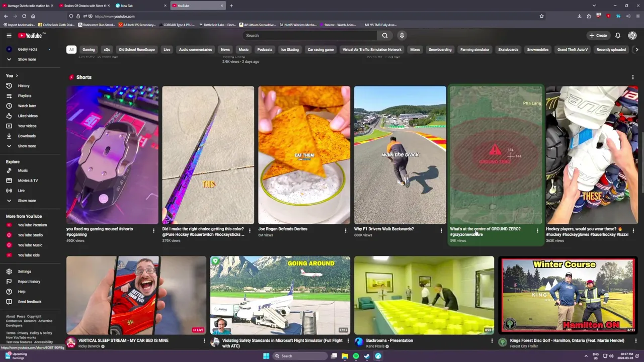Open YouTube Kids link

click(x=29, y=255)
